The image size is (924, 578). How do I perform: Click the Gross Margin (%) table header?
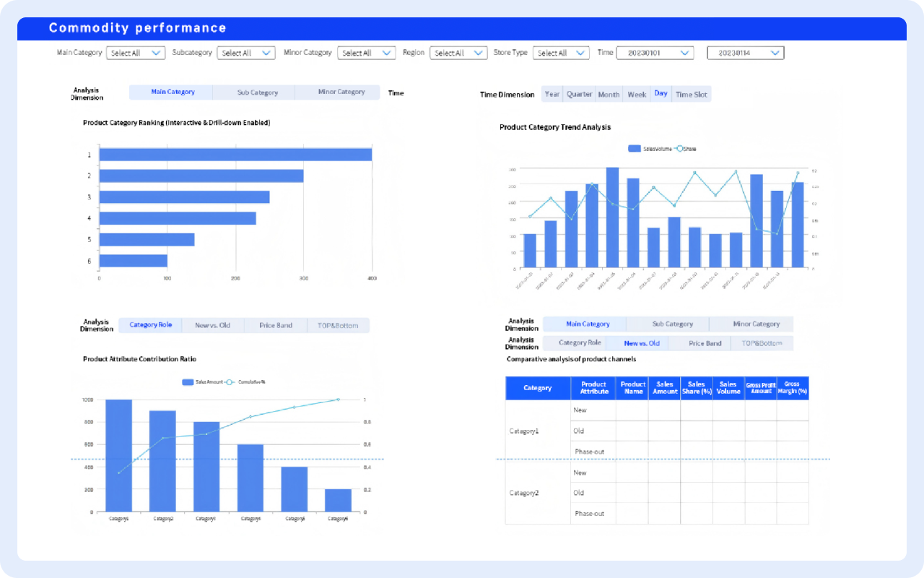tap(792, 388)
